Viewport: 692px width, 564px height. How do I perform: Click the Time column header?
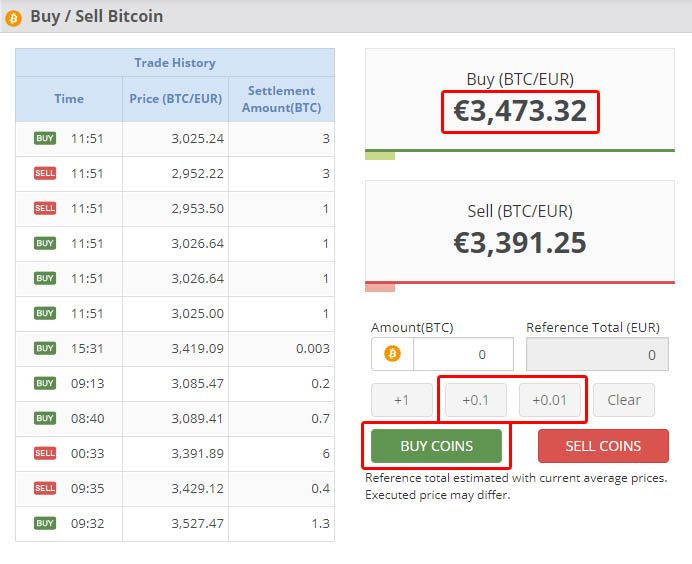tap(69, 99)
